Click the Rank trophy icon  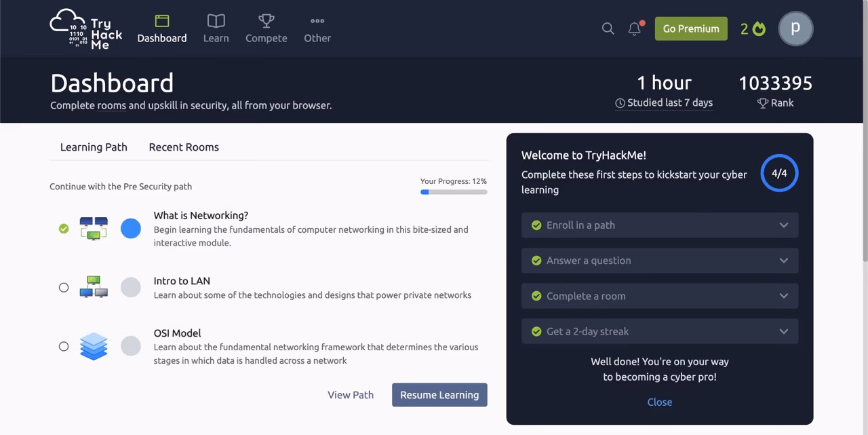[763, 103]
